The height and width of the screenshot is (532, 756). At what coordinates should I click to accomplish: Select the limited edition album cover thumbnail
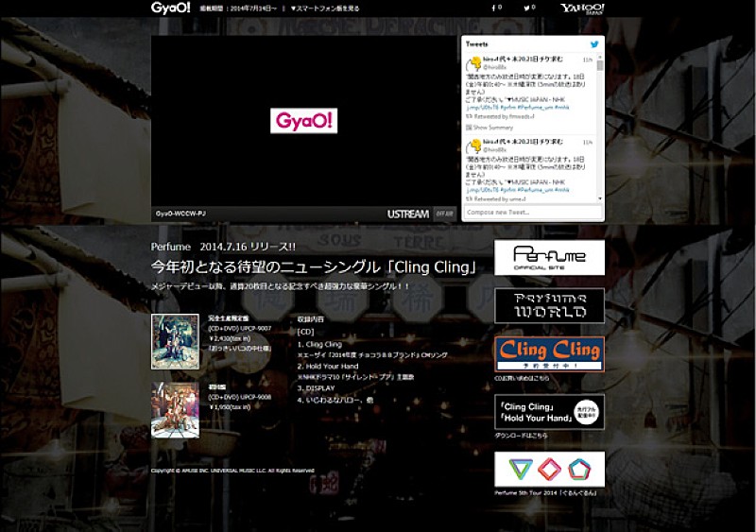tap(168, 341)
